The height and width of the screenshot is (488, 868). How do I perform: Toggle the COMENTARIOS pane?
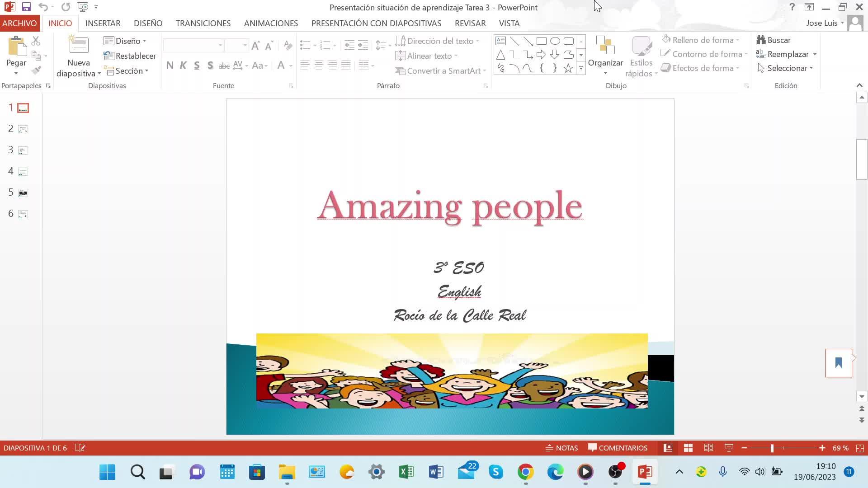pos(618,448)
